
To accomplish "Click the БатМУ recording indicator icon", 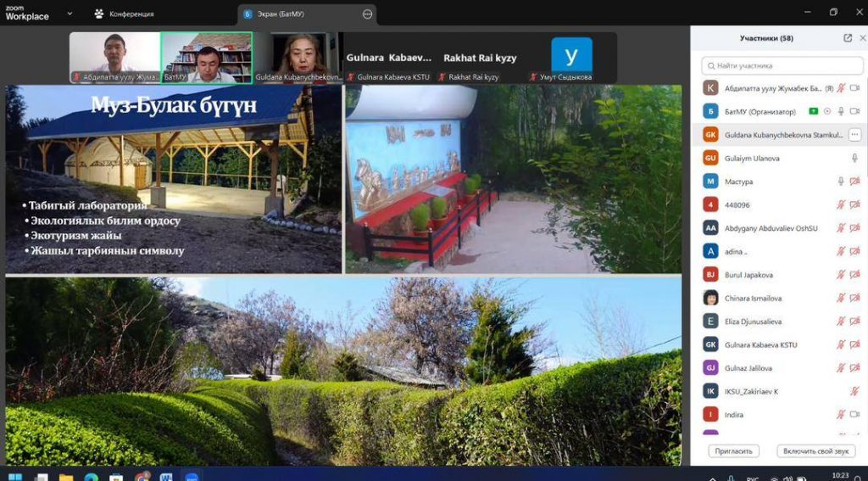I will pyautogui.click(x=827, y=111).
